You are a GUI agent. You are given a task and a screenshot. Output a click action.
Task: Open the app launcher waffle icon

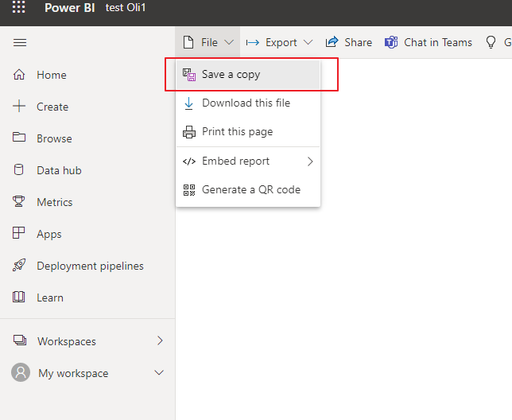[x=18, y=7]
